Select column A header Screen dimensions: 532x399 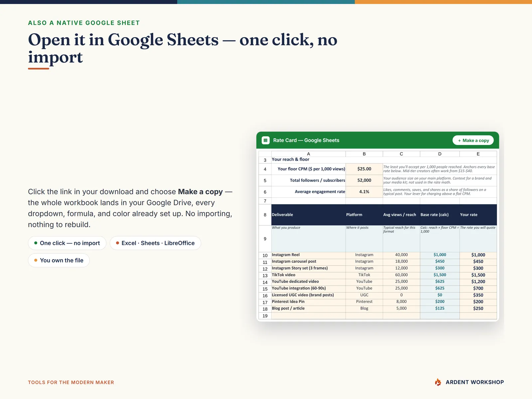click(x=309, y=154)
